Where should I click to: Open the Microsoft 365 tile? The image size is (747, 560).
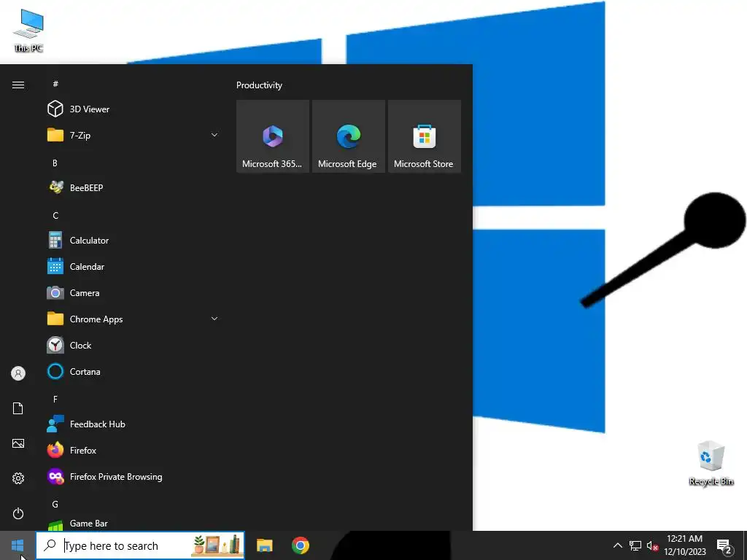(273, 136)
